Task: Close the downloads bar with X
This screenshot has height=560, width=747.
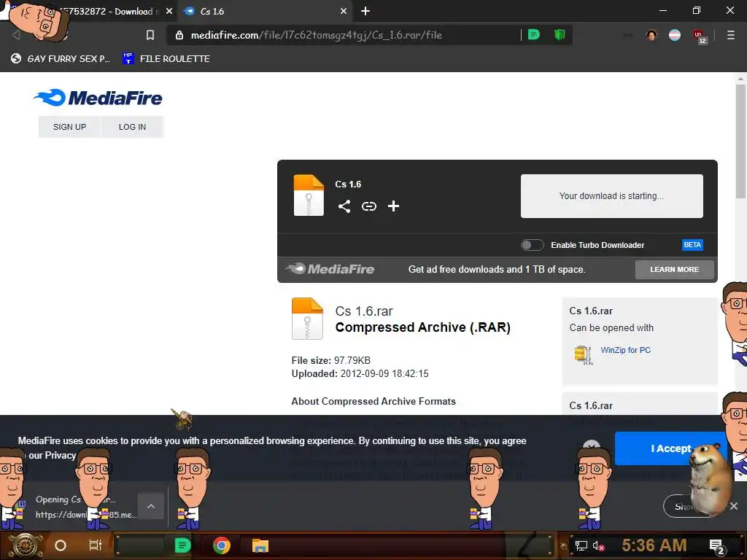Action: pyautogui.click(x=734, y=506)
